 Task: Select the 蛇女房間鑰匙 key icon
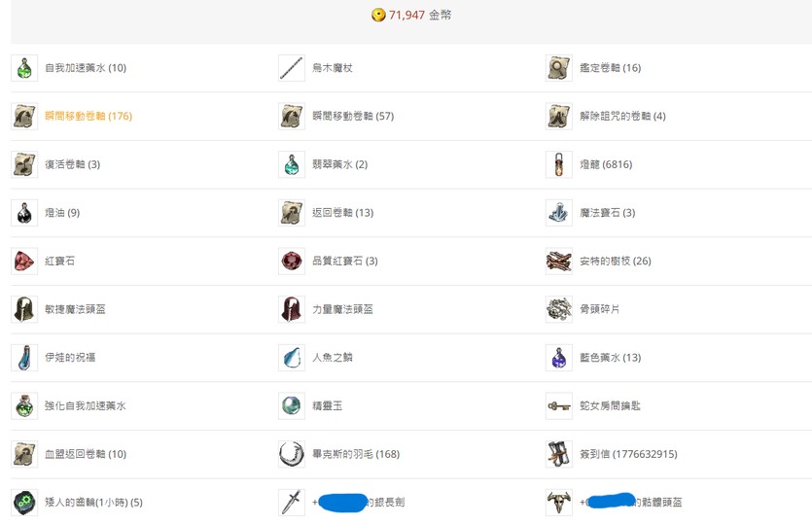pos(558,405)
